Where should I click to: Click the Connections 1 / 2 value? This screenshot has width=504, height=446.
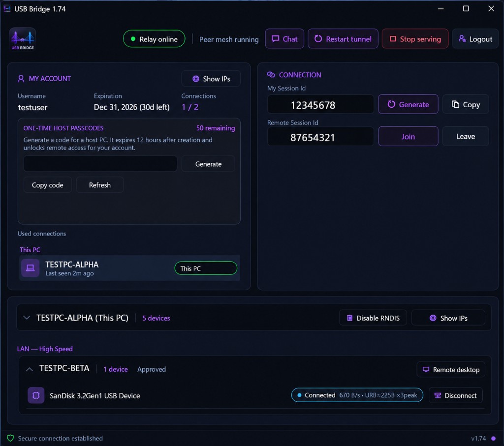190,107
